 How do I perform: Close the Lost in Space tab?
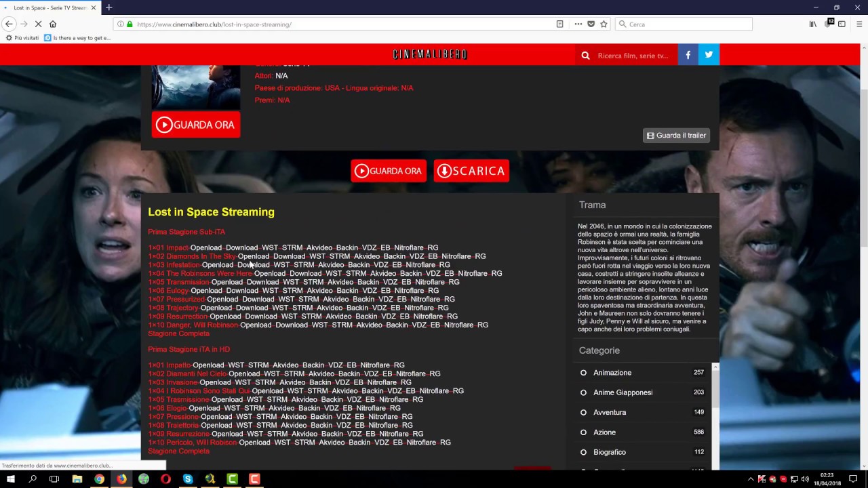[93, 7]
